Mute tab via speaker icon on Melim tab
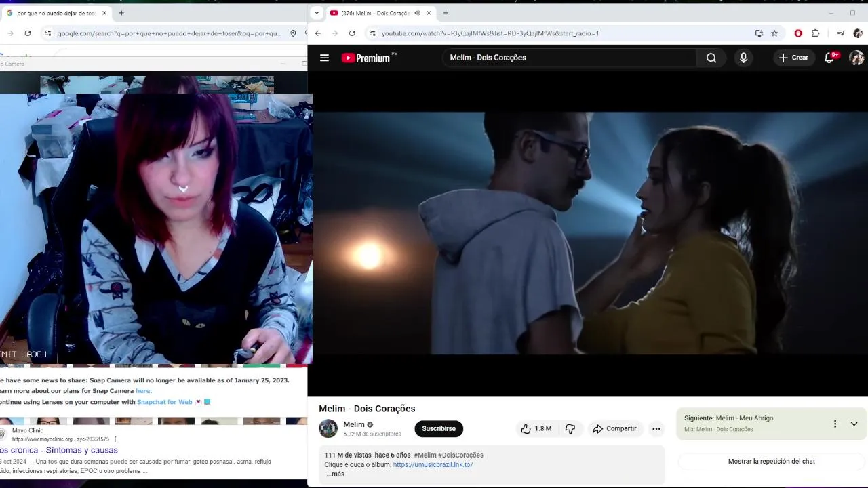 tap(417, 13)
